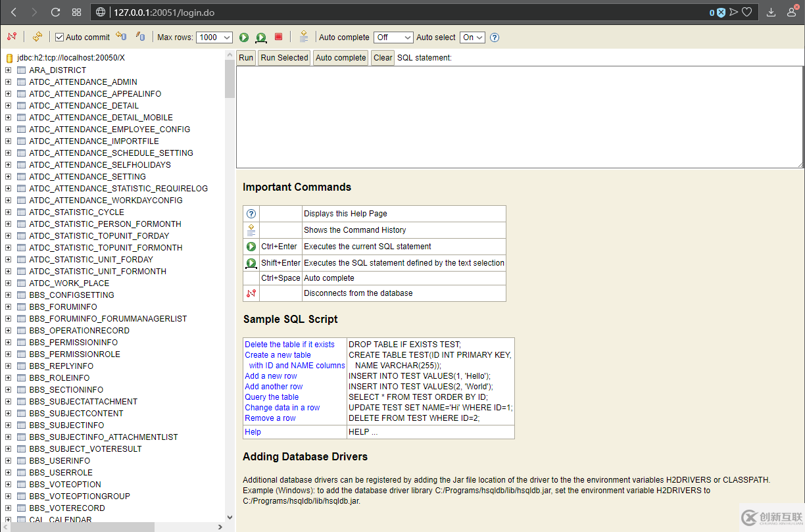Click the 'Query the table' sample link

coord(272,397)
